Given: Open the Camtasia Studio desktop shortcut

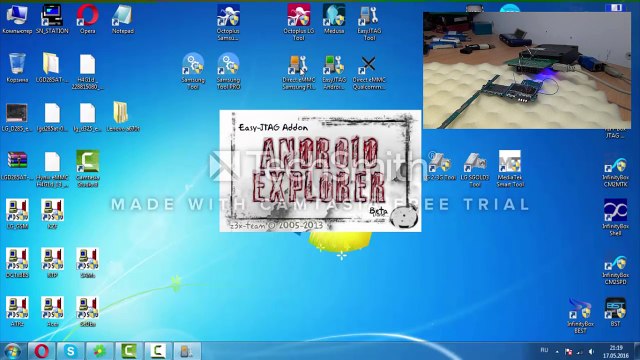Looking at the screenshot, I should (x=87, y=169).
